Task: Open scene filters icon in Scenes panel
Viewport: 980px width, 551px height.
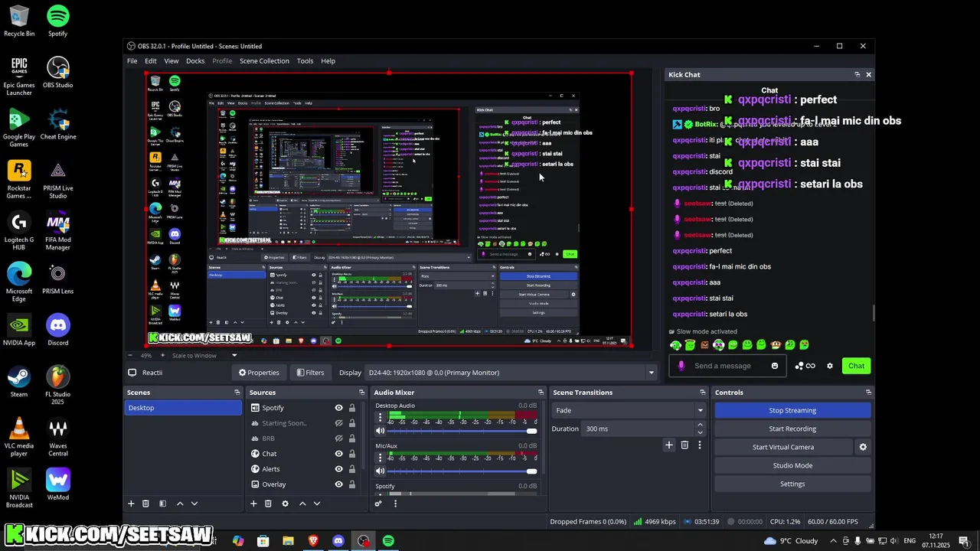Action: pyautogui.click(x=162, y=504)
